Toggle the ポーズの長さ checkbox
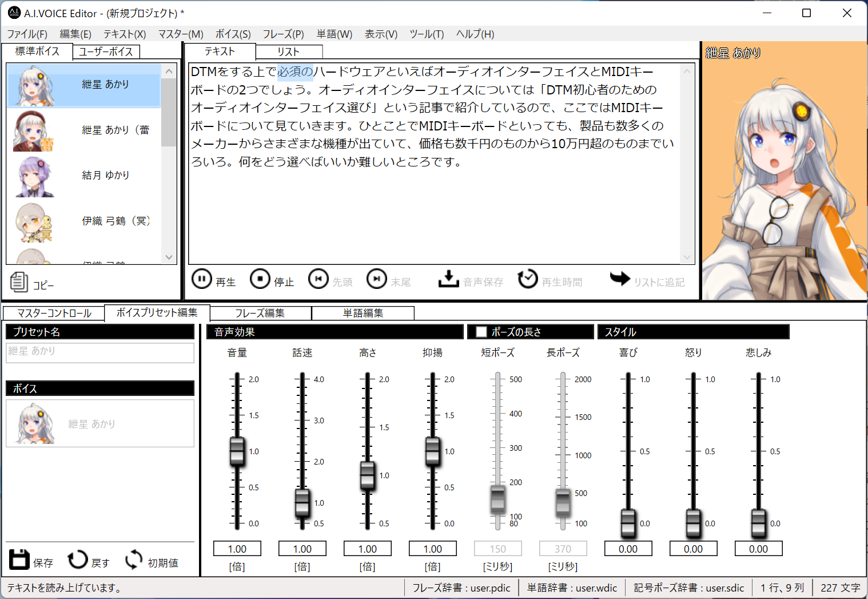The height and width of the screenshot is (599, 868). (x=481, y=332)
